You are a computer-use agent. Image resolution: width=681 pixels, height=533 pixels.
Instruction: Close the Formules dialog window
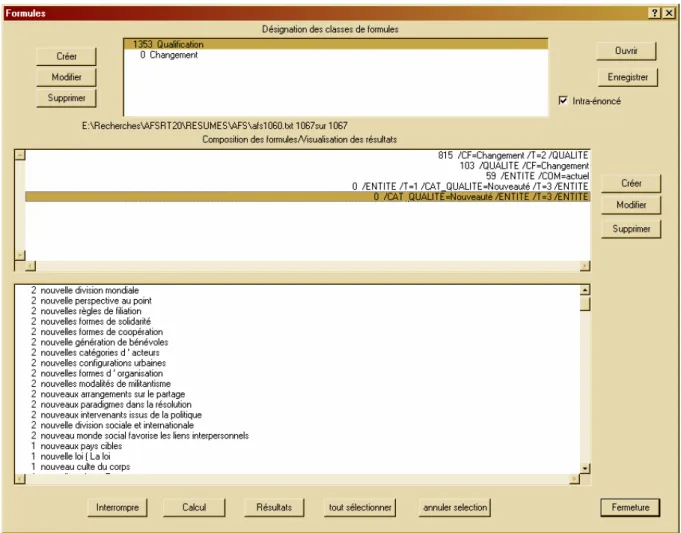coord(669,13)
